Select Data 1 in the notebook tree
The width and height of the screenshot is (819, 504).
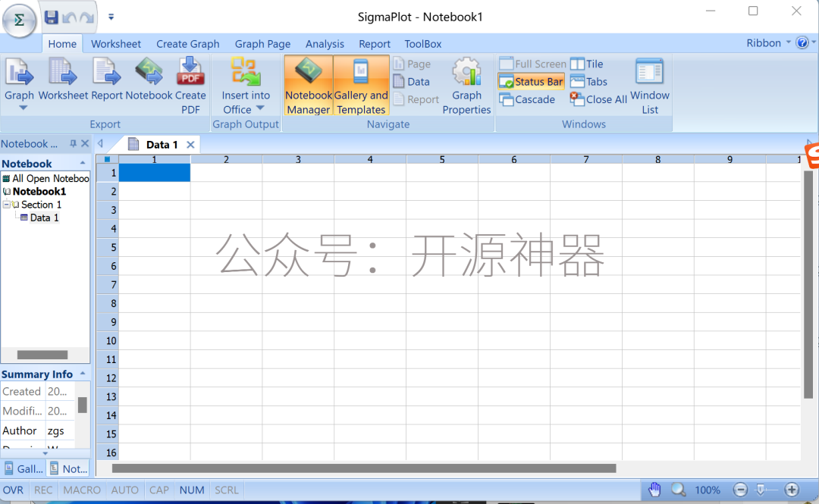(39, 218)
